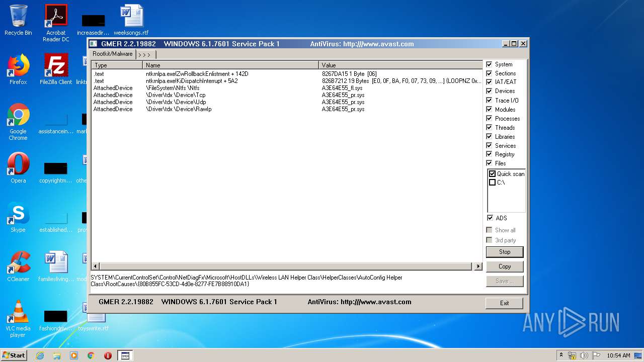Open media player taskbar icon
The image size is (644, 362).
coord(74,355)
